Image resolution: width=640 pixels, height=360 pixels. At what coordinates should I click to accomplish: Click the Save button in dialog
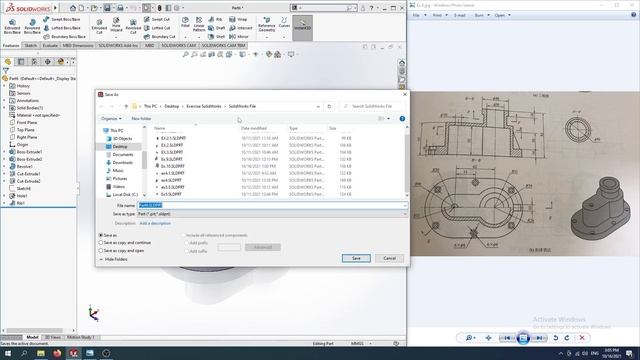point(356,258)
